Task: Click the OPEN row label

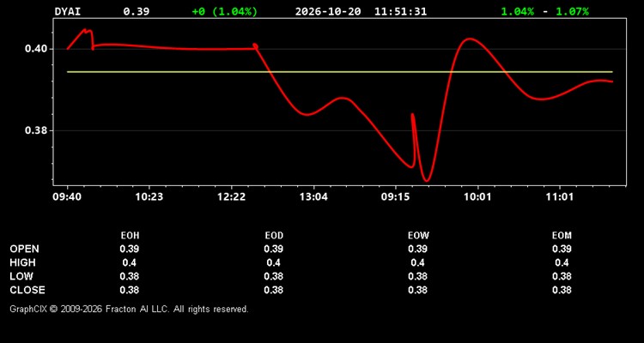Action: click(x=24, y=249)
